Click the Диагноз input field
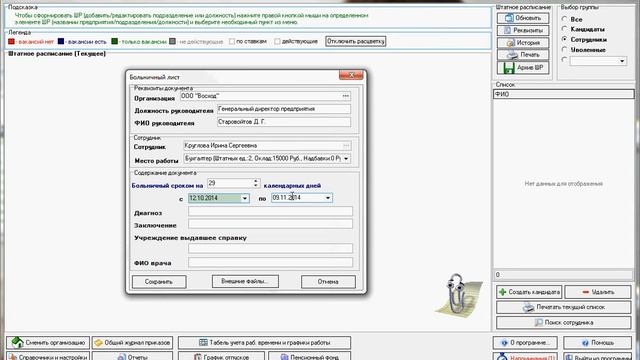The width and height of the screenshot is (640, 360). tap(270, 211)
